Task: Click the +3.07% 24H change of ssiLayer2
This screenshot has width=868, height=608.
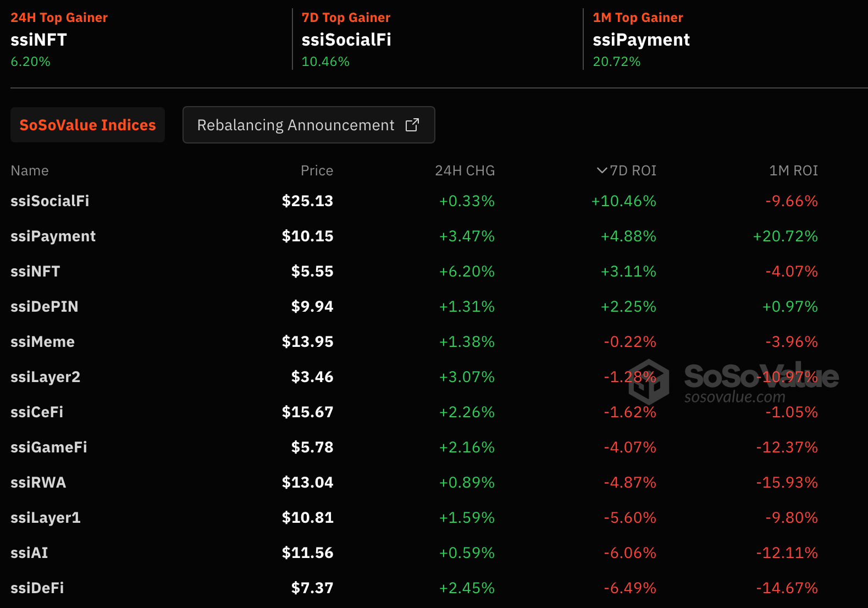Action: point(467,377)
